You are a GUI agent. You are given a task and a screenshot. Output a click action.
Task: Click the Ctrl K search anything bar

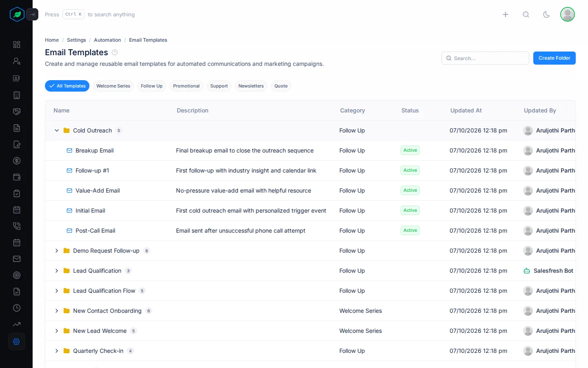pos(90,14)
